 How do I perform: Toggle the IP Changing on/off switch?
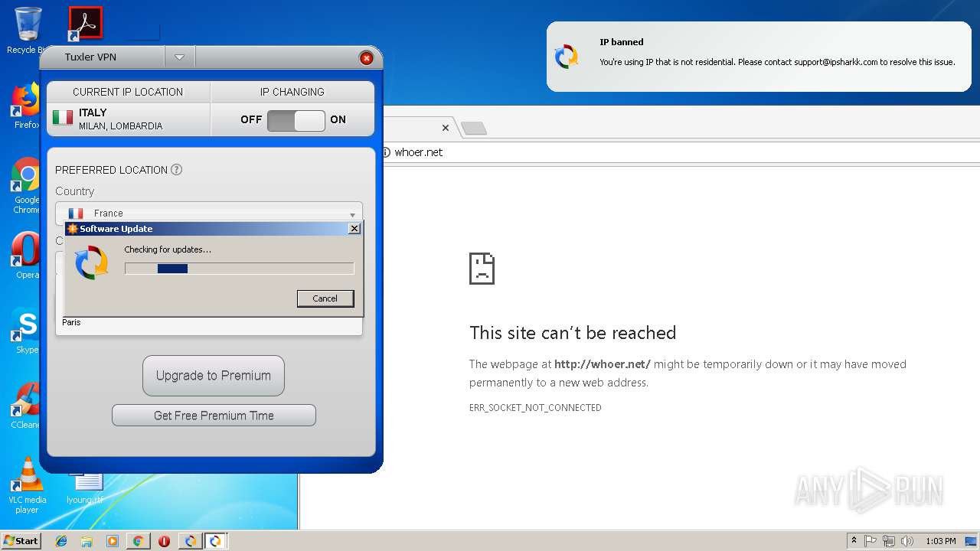(x=296, y=120)
